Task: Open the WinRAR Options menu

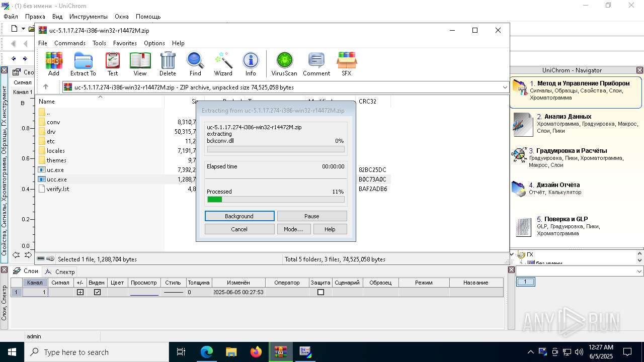Action: 154,43
